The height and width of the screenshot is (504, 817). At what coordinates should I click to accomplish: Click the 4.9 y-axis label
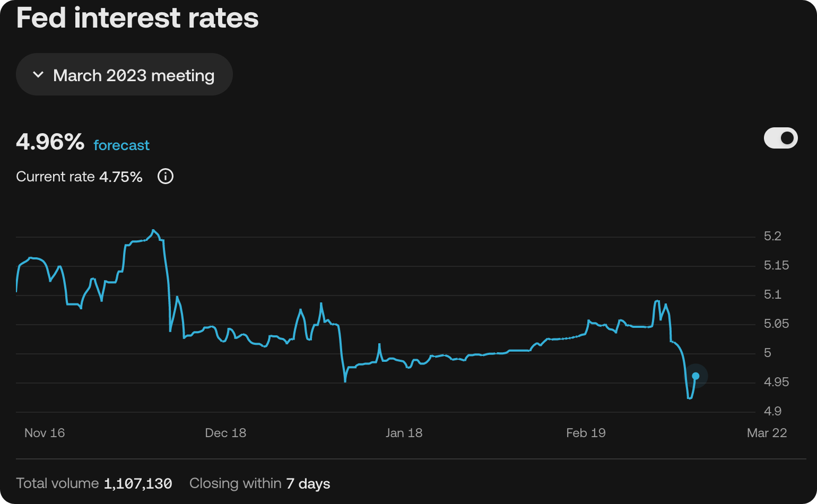(x=772, y=411)
